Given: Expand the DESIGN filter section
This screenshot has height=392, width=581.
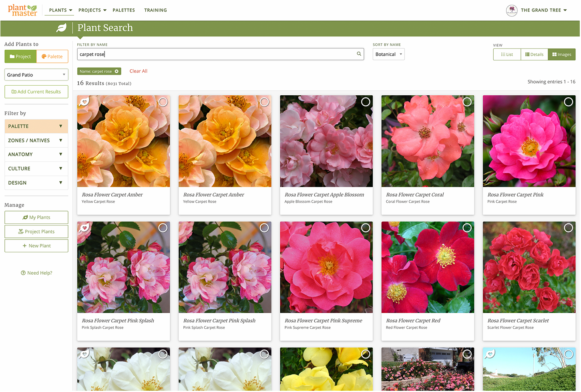Looking at the screenshot, I should (36, 183).
